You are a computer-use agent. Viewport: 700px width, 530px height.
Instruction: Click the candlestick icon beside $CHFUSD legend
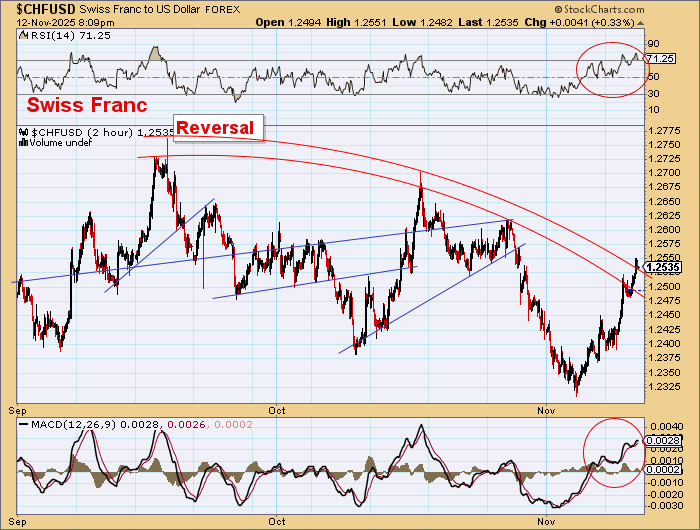(24, 132)
